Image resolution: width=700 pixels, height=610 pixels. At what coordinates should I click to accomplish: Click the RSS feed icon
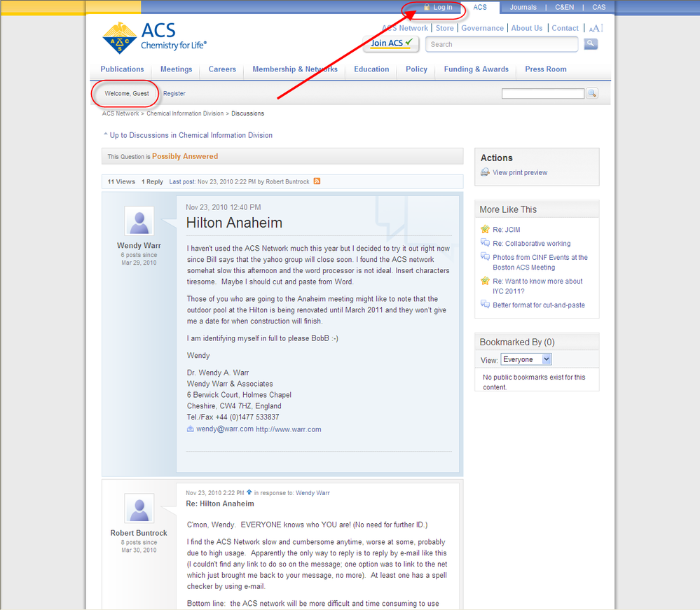(317, 181)
